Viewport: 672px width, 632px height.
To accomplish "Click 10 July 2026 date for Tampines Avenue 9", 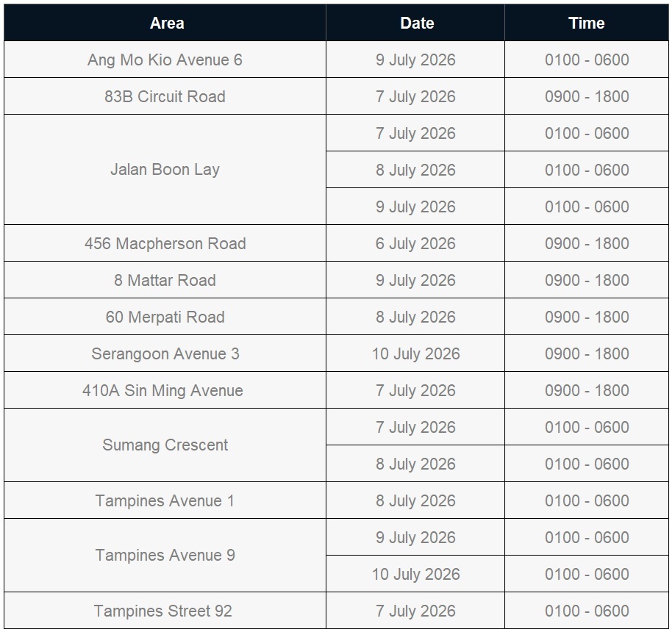I will 415,574.
